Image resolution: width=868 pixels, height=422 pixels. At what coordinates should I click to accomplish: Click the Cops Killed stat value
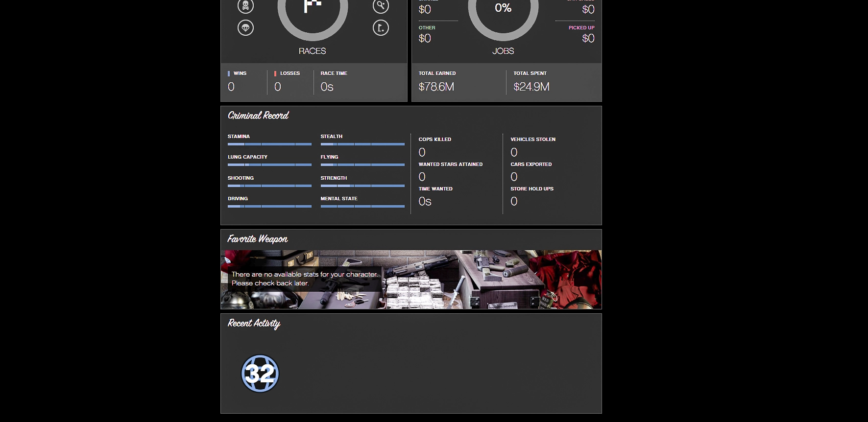[422, 152]
